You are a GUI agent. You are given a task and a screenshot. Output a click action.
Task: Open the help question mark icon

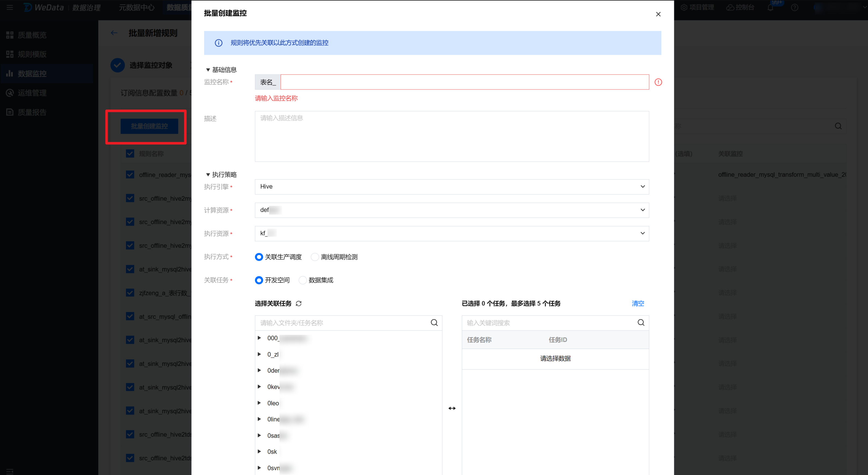[795, 7]
